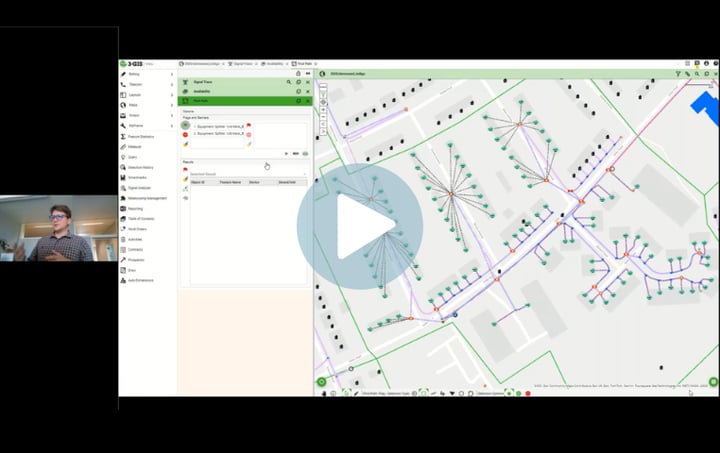Open the Query tool in sidebar

[x=132, y=157]
